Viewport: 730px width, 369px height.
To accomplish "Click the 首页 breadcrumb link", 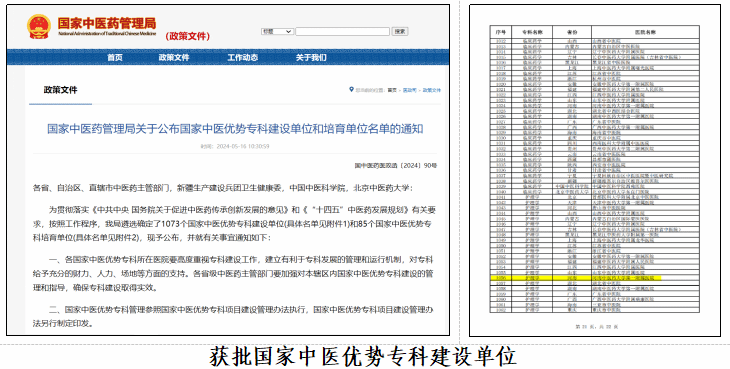I will (392, 90).
